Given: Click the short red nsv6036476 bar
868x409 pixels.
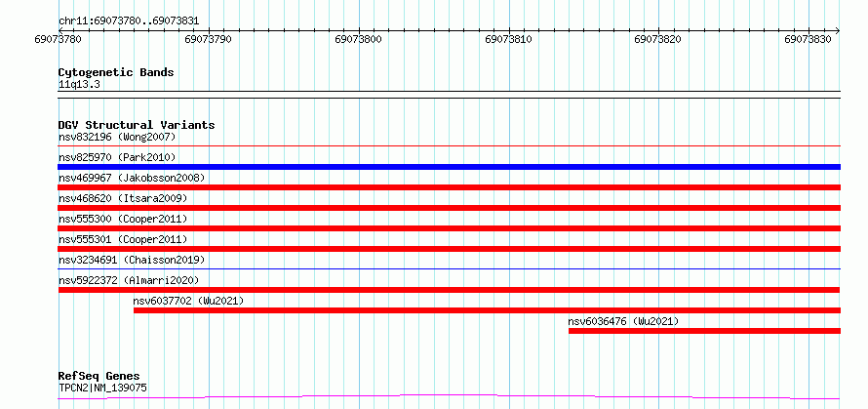Looking at the screenshot, I should tap(704, 331).
